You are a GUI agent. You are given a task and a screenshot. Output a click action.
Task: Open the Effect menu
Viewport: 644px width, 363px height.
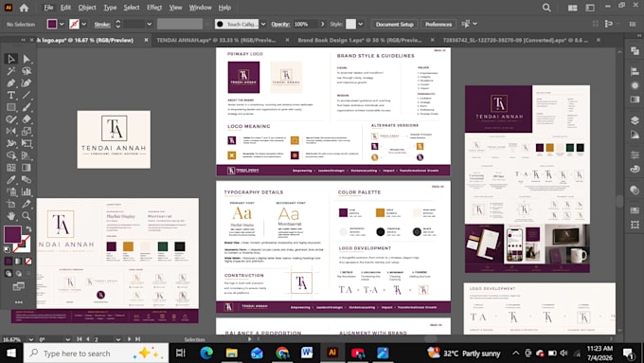(x=154, y=8)
